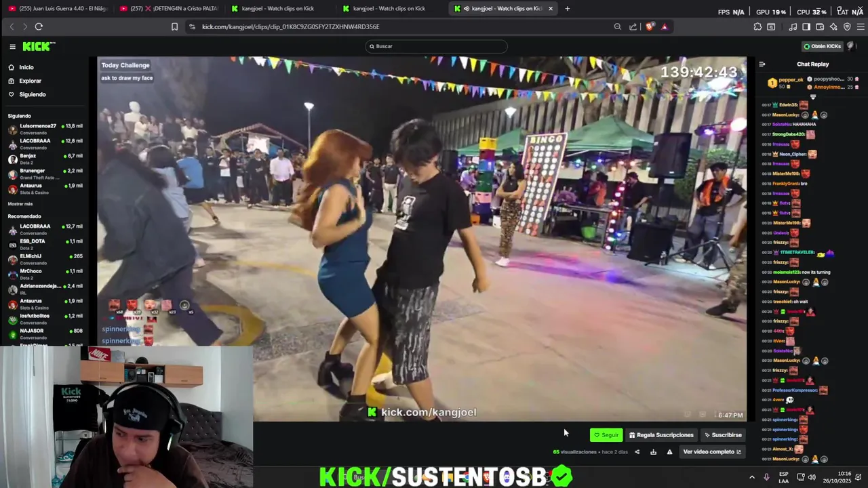Open NAJASOR recommended channel
The width and height of the screenshot is (868, 488).
coord(45,333)
